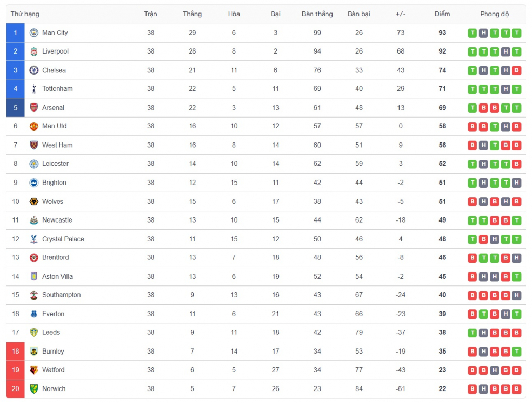
Task: Click the Liverpool club crest
Action: click(x=34, y=51)
